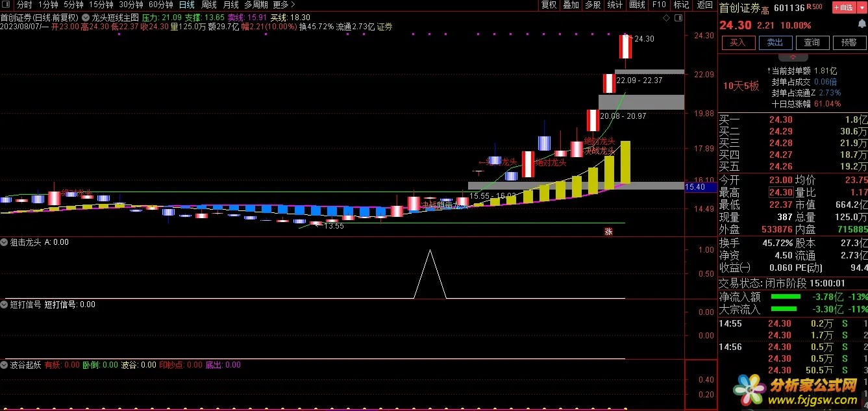Open the 多周期 multi-period view

coord(256,5)
